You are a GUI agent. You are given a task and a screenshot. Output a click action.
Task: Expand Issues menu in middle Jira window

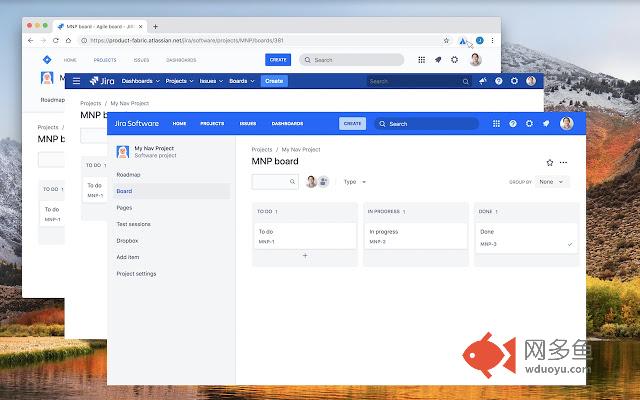click(211, 81)
